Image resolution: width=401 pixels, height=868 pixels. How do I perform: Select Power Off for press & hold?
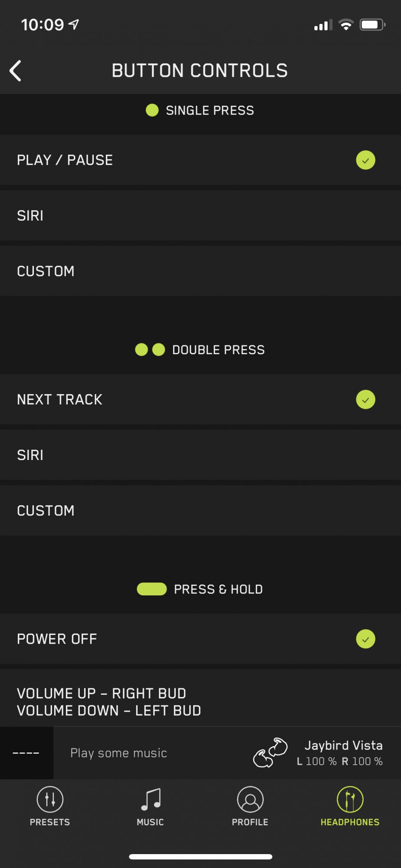[200, 639]
